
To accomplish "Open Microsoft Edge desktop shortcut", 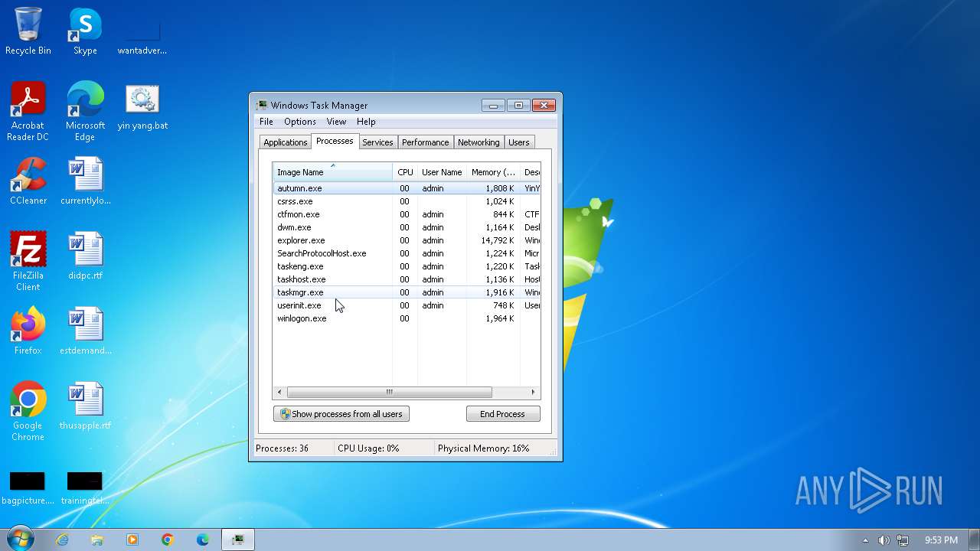I will pyautogui.click(x=85, y=111).
